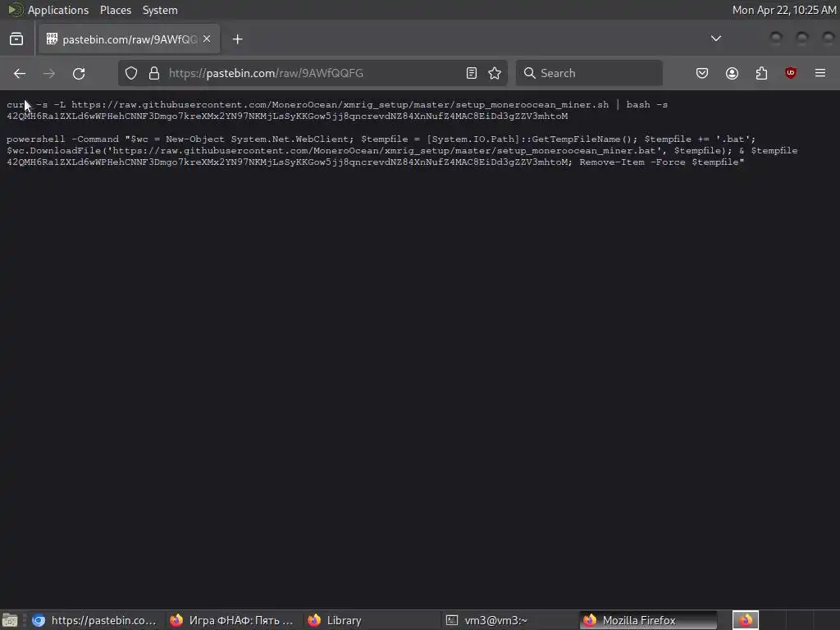Bookmark this page with the star
The height and width of the screenshot is (630, 840).
tap(495, 73)
